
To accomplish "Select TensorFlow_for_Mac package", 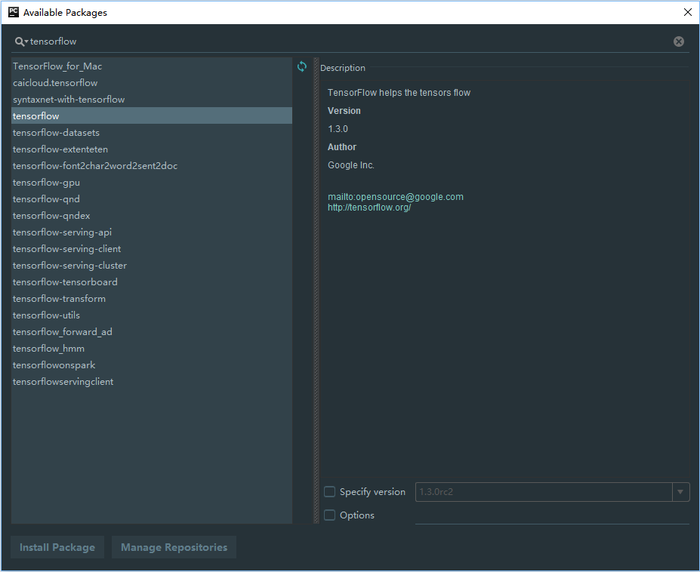I will point(57,67).
